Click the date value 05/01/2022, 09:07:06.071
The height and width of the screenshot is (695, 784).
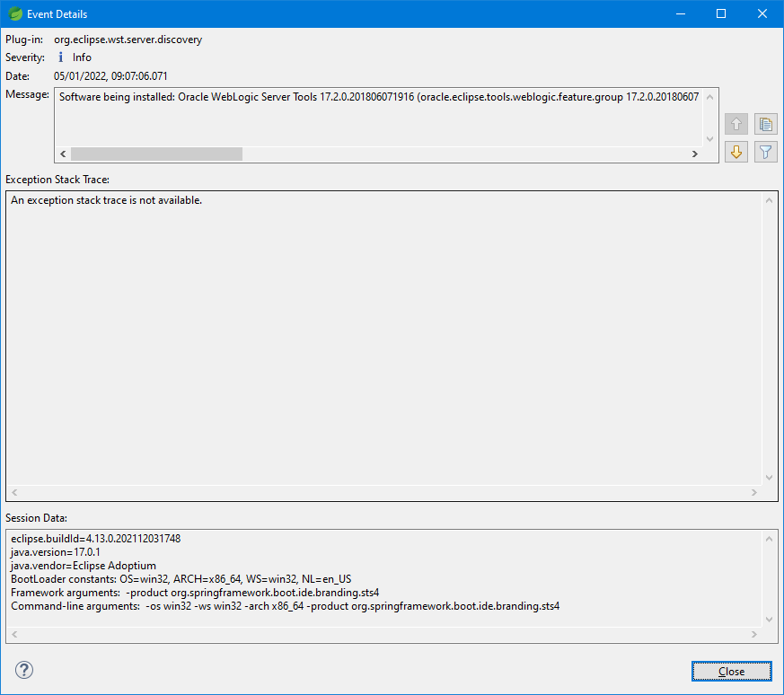(x=110, y=76)
